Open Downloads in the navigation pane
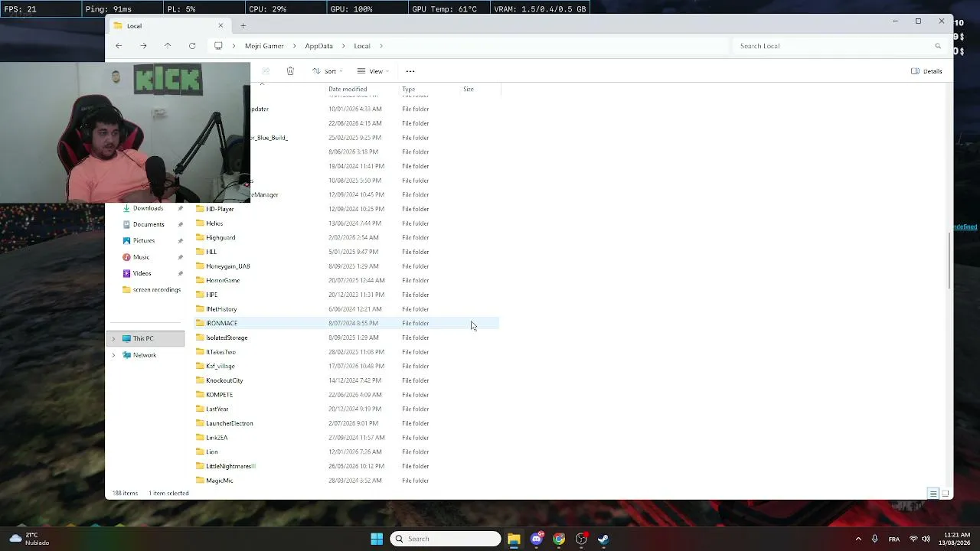 pos(148,208)
